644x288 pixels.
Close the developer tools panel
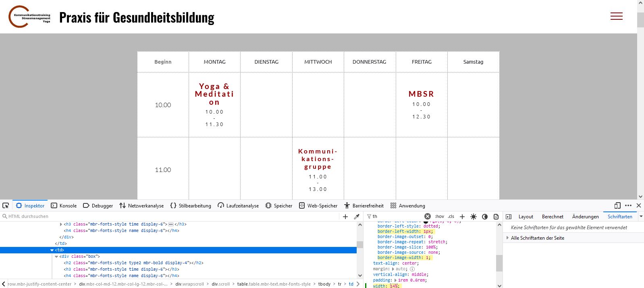coord(639,205)
